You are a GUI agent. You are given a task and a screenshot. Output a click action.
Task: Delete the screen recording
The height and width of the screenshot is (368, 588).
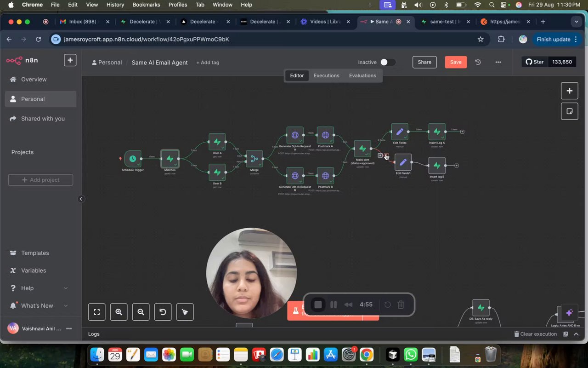(401, 305)
